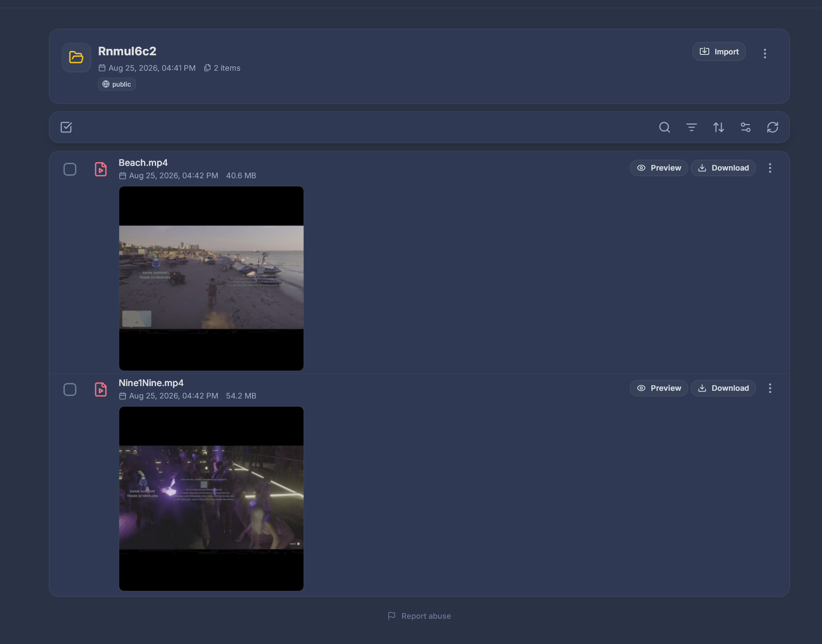Viewport: 822px width, 644px height.
Task: Preview the Nine1Nine.mp4 file
Action: point(659,388)
